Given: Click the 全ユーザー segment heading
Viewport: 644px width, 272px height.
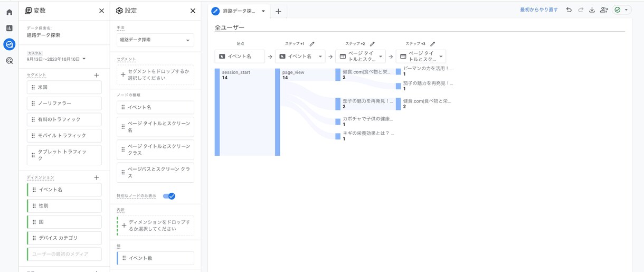Looking at the screenshot, I should click(x=229, y=27).
